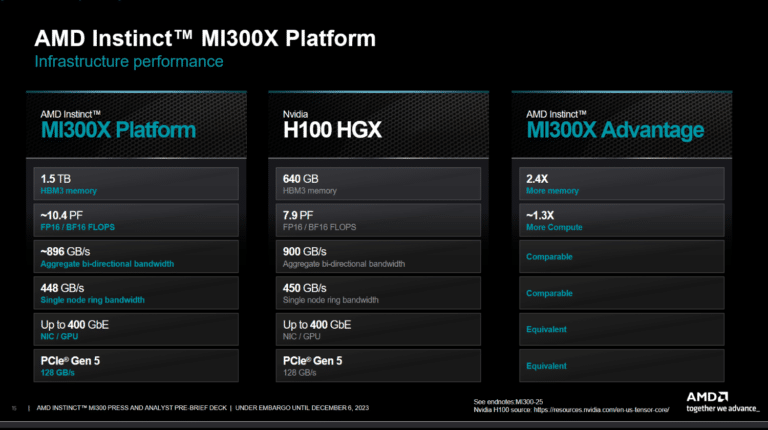Select the '~896 GB/s' bandwidth cell
The image size is (768, 430).
click(x=136, y=257)
